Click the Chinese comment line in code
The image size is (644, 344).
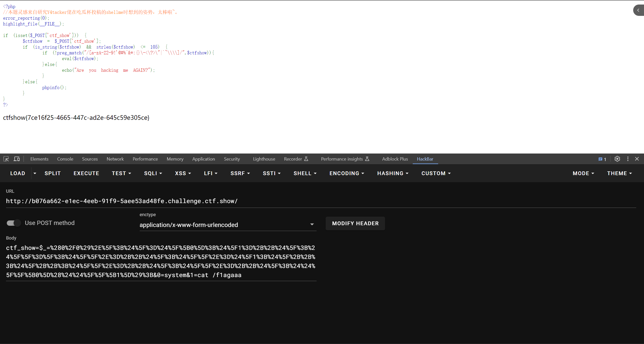(90, 12)
